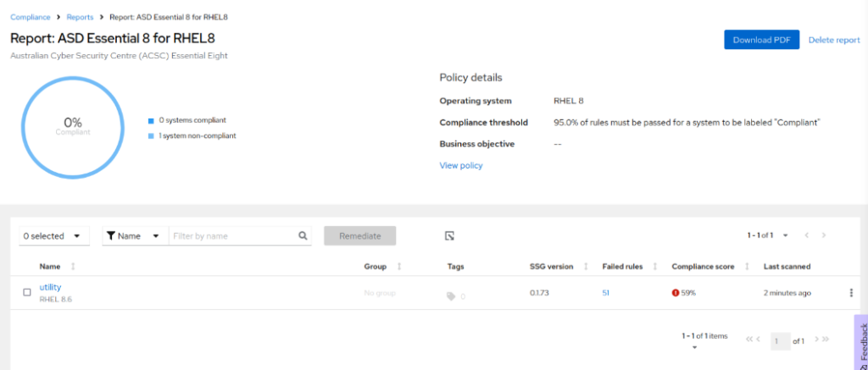Open the 51 failed rules link
Image resolution: width=868 pixels, height=370 pixels.
(x=605, y=293)
